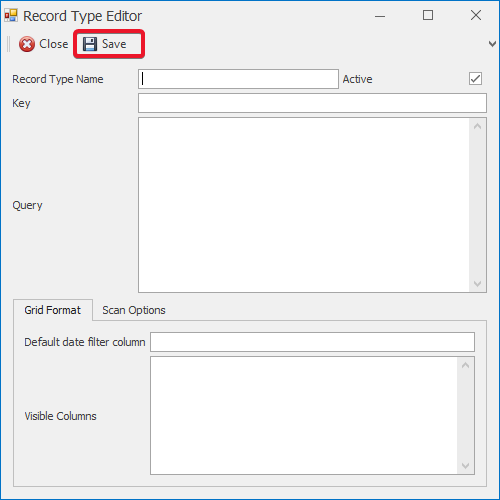The width and height of the screenshot is (500, 500).
Task: Click the toolbar grip handle beside Close
Action: pos(9,44)
